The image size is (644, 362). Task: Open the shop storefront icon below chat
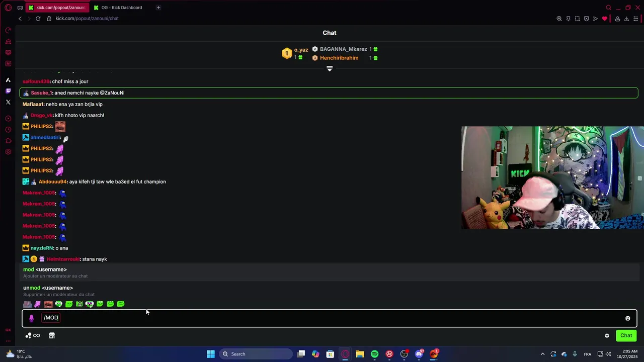tap(52, 336)
